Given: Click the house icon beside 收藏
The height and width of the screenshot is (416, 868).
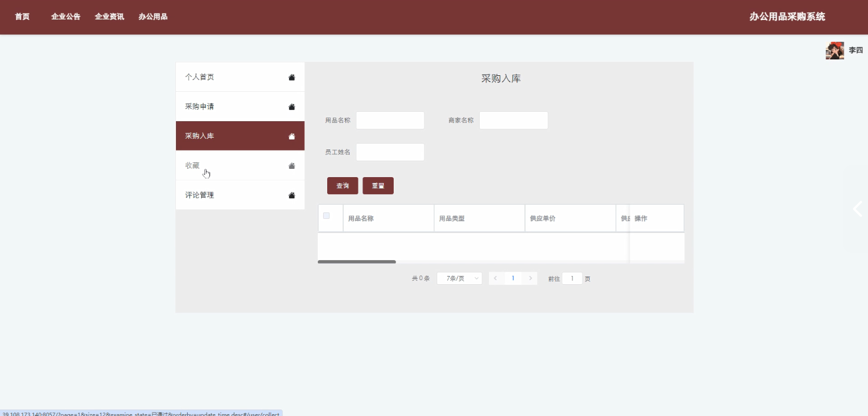Looking at the screenshot, I should point(292,165).
